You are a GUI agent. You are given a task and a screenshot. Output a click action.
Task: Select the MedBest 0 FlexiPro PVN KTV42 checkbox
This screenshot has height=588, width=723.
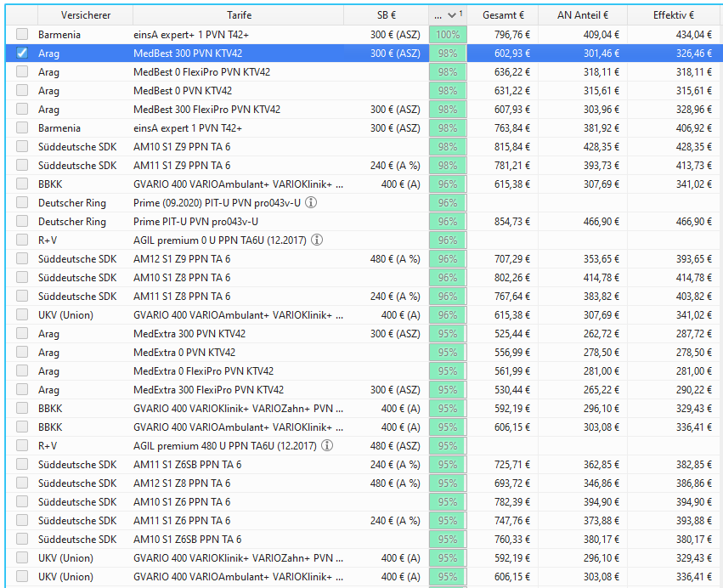tap(22, 71)
